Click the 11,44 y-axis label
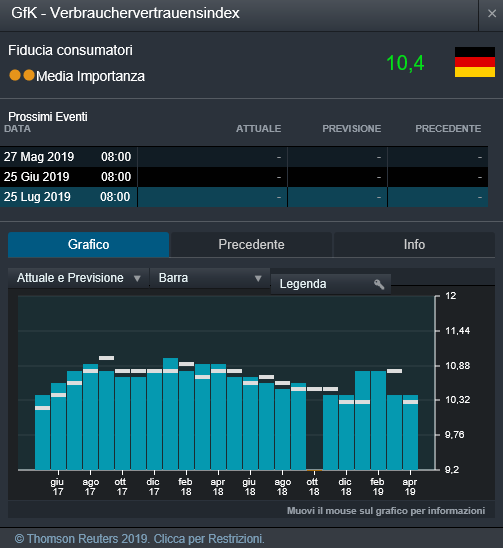The width and height of the screenshot is (503, 548). tap(457, 331)
